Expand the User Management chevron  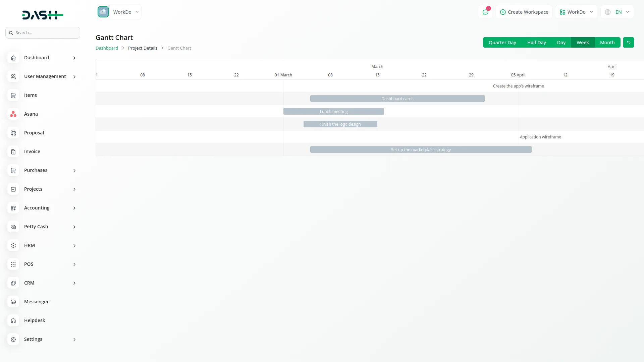[74, 77]
